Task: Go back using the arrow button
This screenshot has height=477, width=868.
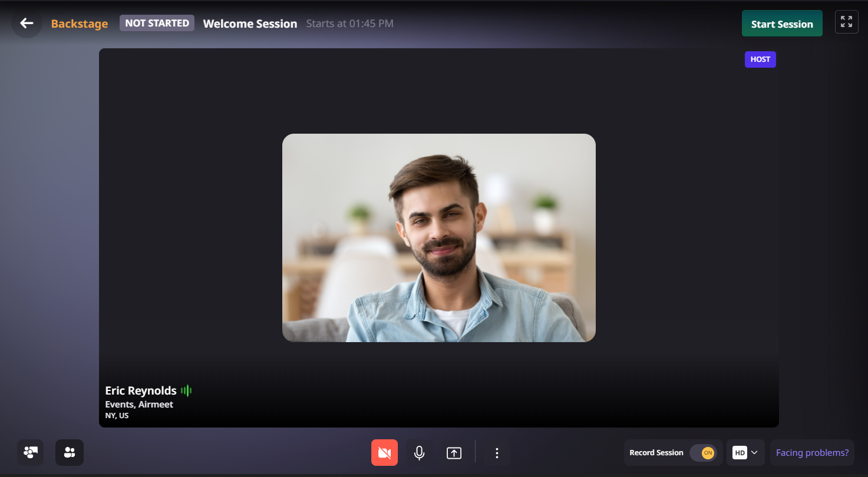Action: 27,24
